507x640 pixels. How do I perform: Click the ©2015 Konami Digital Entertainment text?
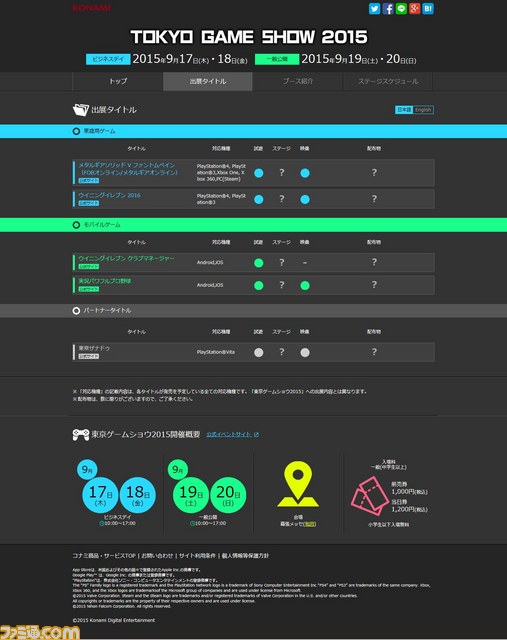click(x=113, y=620)
